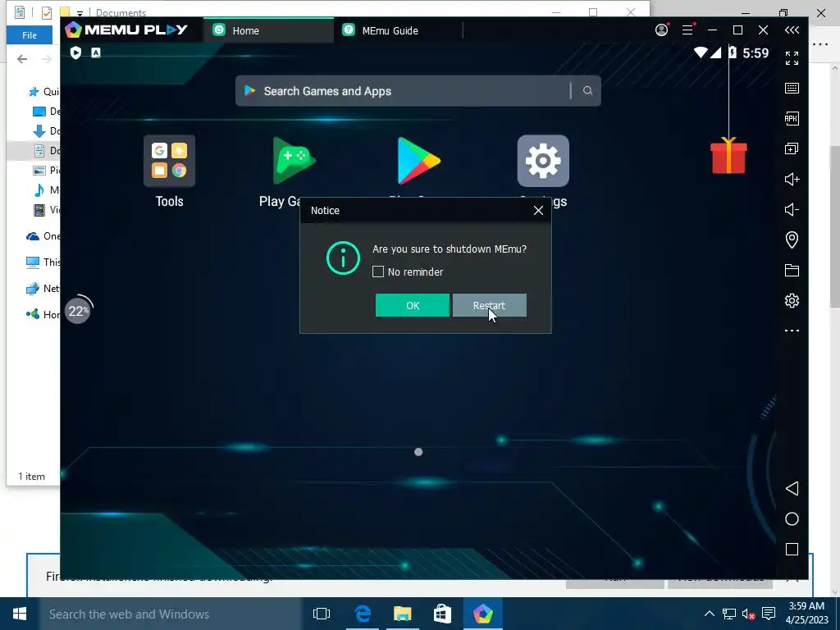The height and width of the screenshot is (630, 840).
Task: Open the MEmu account profile icon
Action: click(662, 30)
